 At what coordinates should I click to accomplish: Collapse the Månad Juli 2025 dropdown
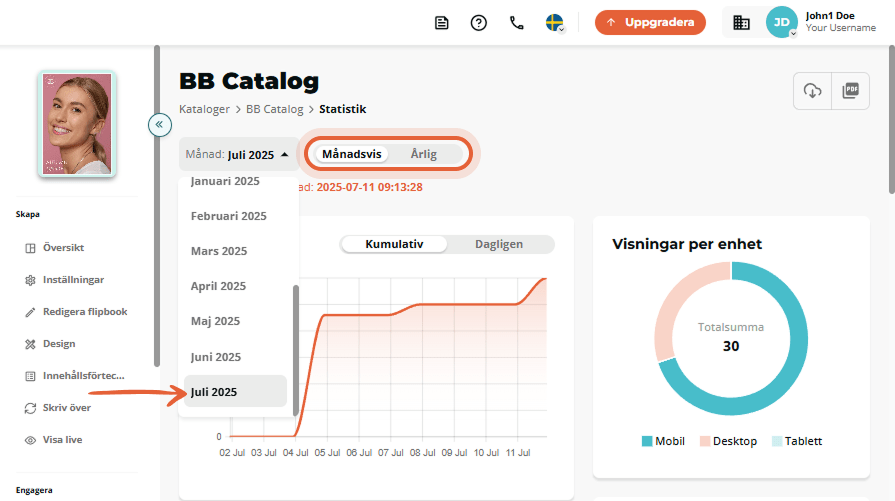pos(237,154)
